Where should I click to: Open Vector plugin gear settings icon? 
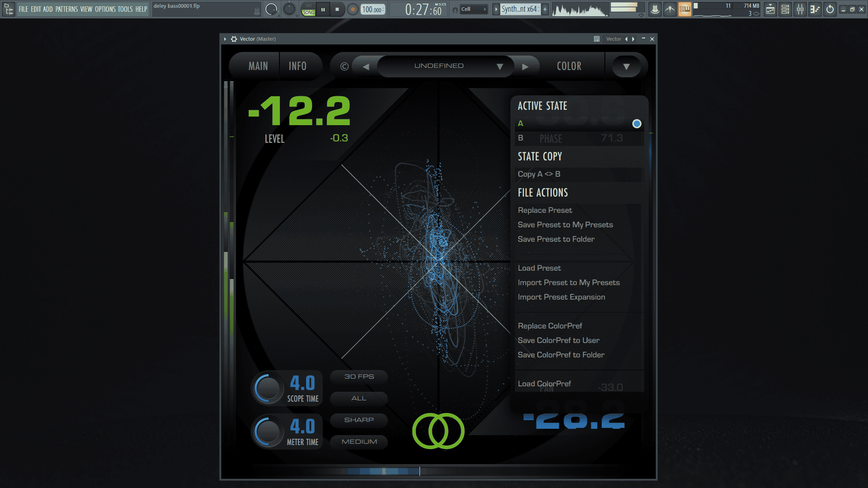pyautogui.click(x=234, y=39)
